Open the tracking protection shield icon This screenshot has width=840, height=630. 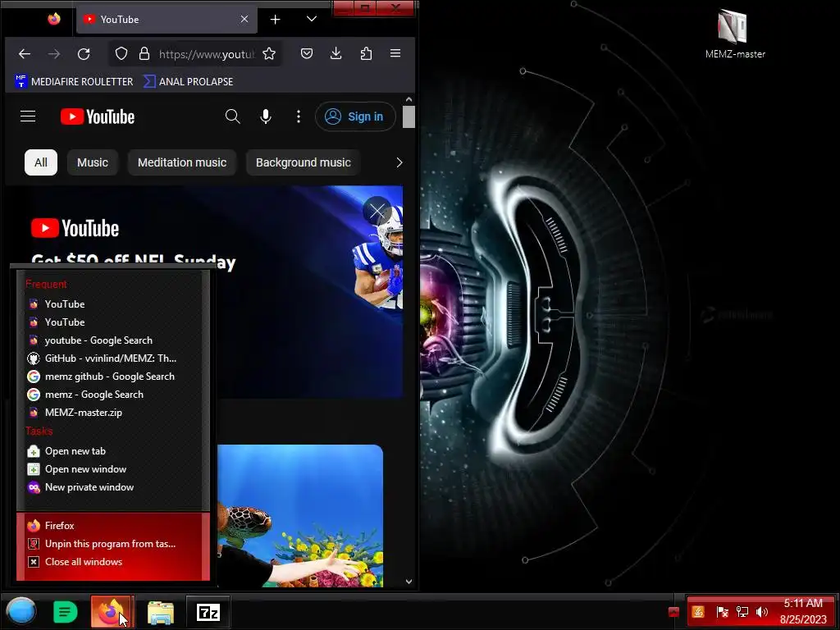[121, 53]
